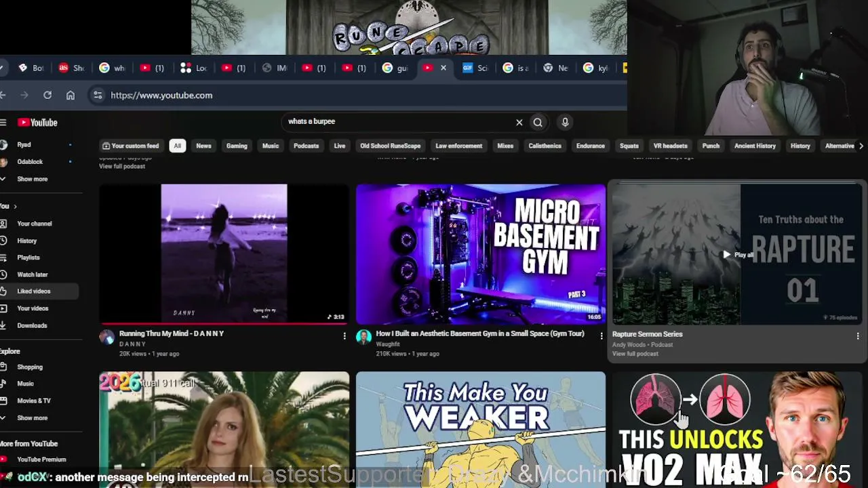Filter feed by News chip
The image size is (868, 488).
coord(203,146)
